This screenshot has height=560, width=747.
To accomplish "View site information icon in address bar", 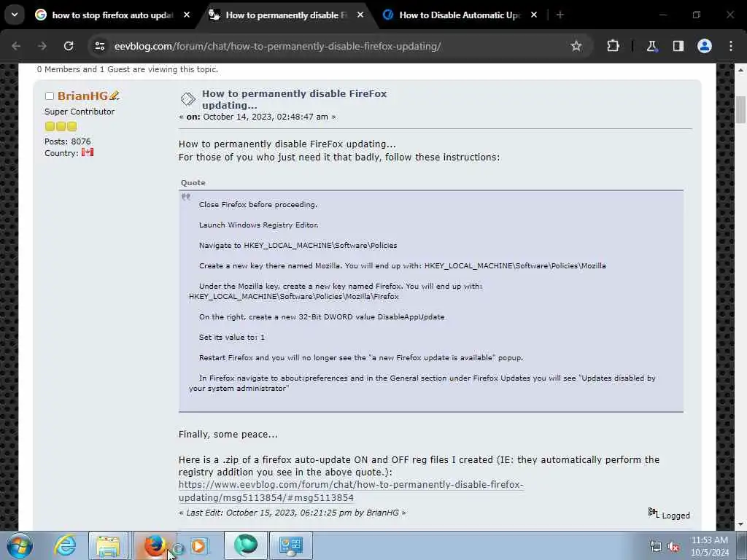I will point(99,46).
